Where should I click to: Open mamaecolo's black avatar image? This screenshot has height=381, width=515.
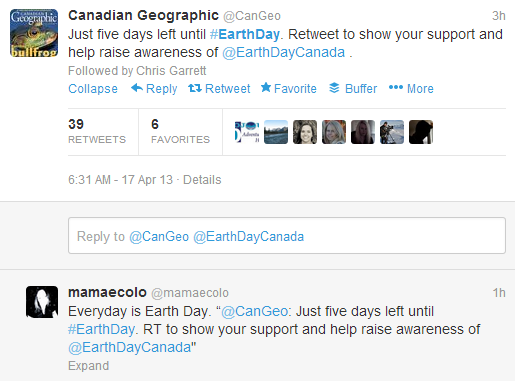pyautogui.click(x=42, y=302)
